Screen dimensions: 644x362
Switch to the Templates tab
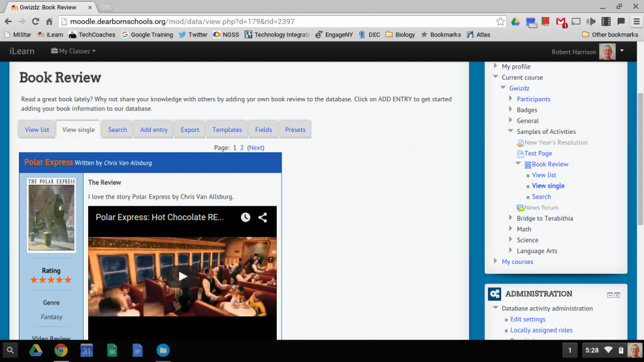coord(227,129)
